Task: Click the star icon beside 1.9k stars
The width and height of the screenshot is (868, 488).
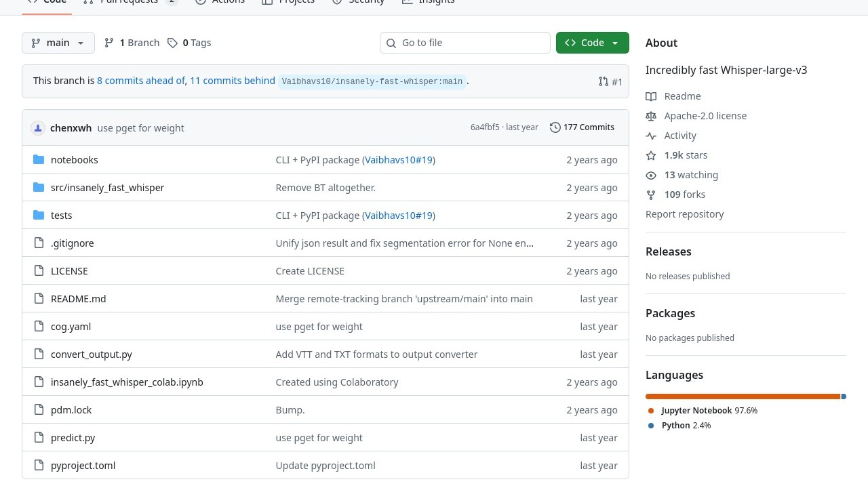Action: [651, 155]
